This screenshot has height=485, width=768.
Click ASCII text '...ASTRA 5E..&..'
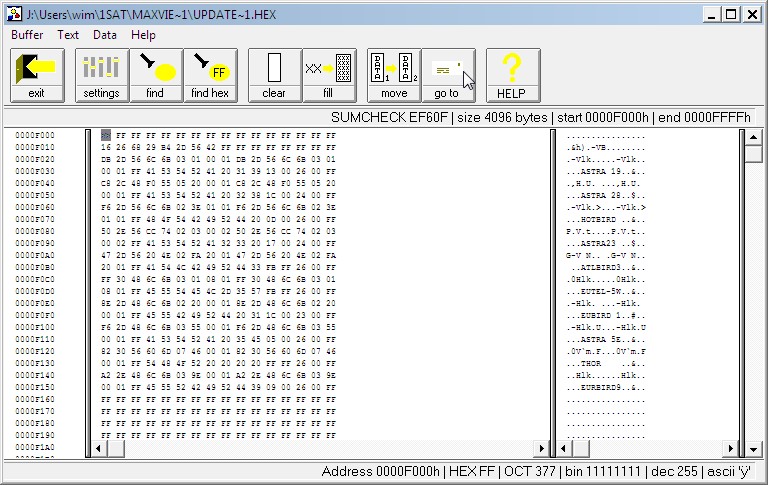pyautogui.click(x=606, y=340)
